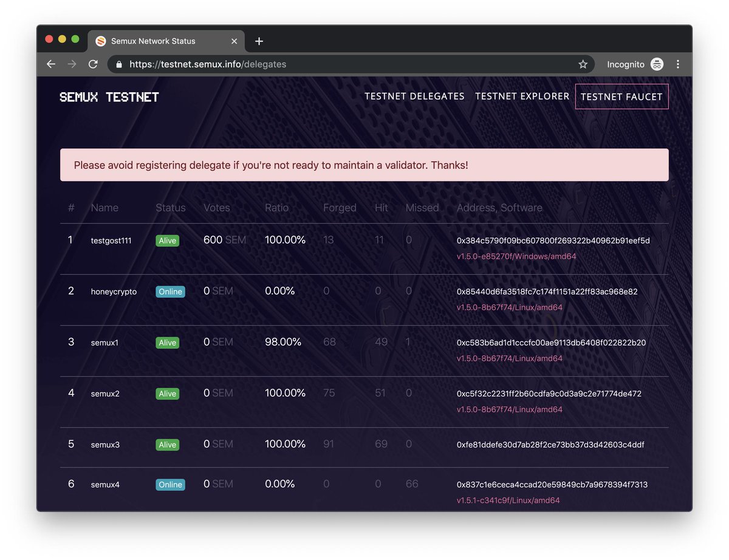Viewport: 729px width, 560px height.
Task: Click the Alive badge for semux3
Action: [167, 445]
